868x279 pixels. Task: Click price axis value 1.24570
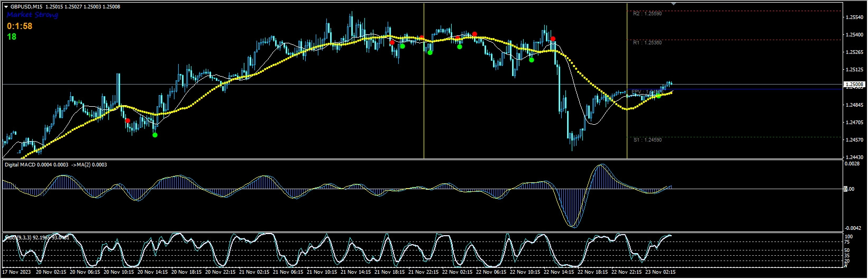[x=855, y=140]
